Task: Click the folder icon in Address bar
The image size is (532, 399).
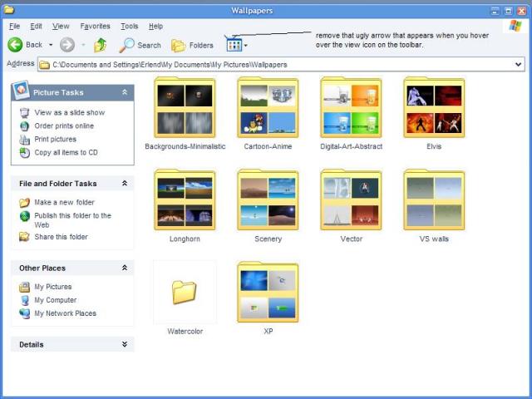Action: pyautogui.click(x=44, y=65)
